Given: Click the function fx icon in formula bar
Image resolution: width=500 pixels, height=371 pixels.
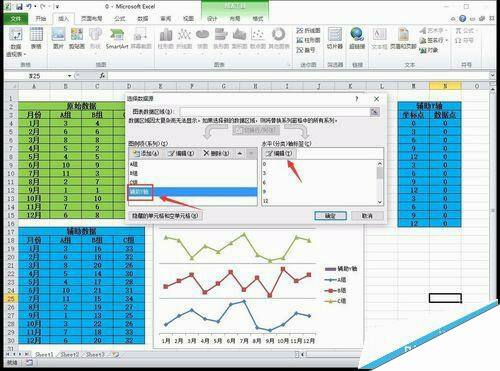Looking at the screenshot, I should click(x=103, y=76).
